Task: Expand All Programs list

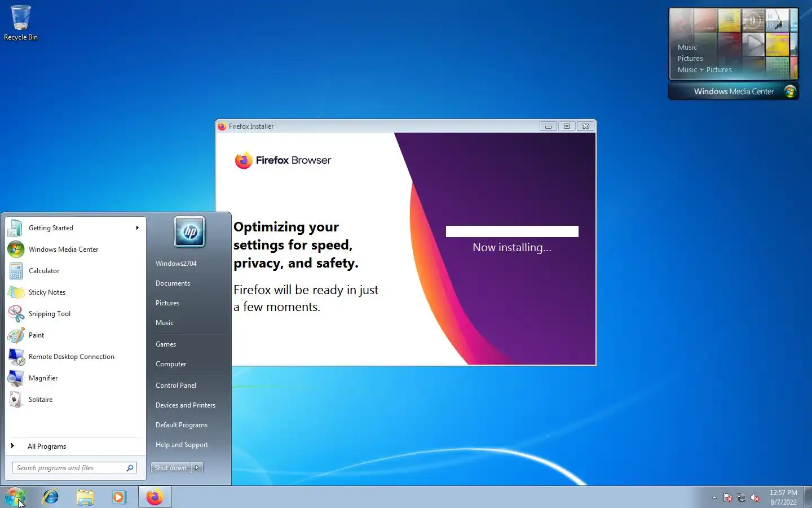Action: 76,446
